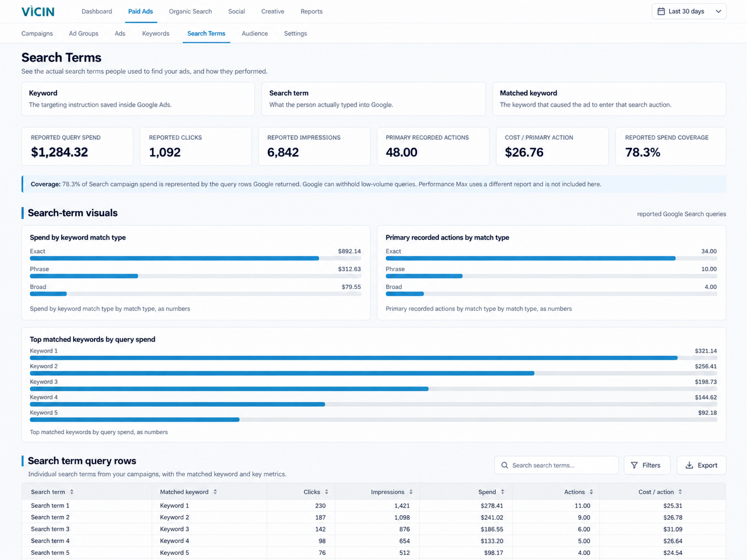This screenshot has width=747, height=560.
Task: Sort by Search term column arrows
Action: 72,492
